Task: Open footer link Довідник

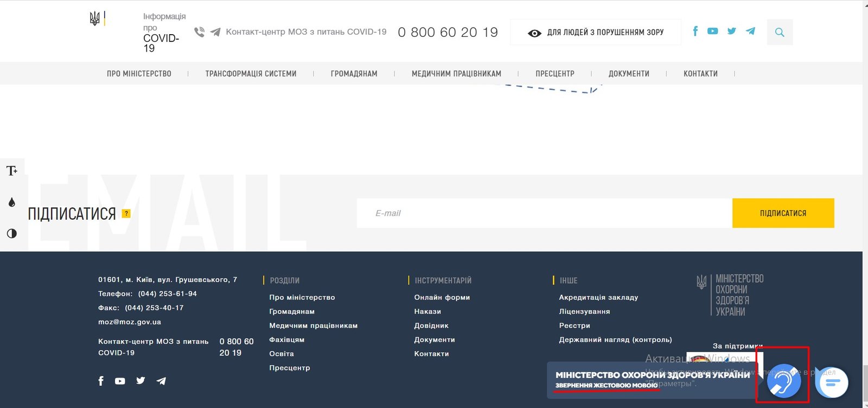Action: point(431,326)
